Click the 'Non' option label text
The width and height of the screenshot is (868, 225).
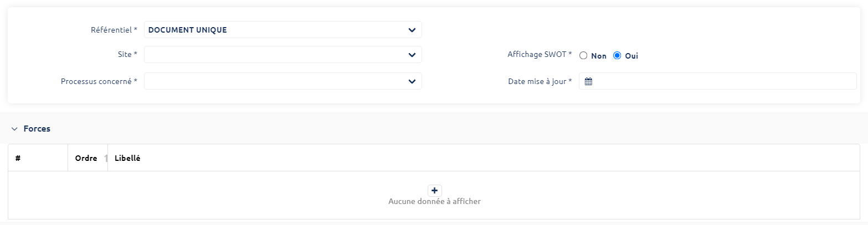pos(599,56)
